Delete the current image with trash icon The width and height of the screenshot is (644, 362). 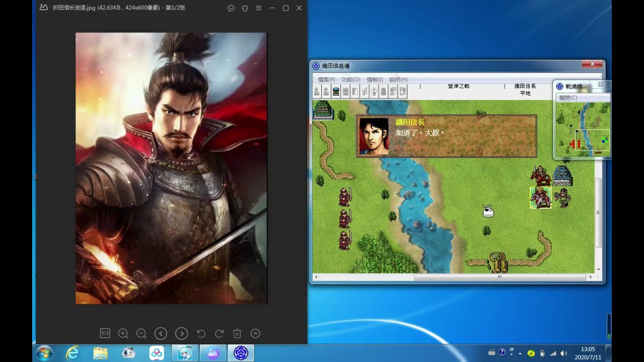pyautogui.click(x=237, y=333)
